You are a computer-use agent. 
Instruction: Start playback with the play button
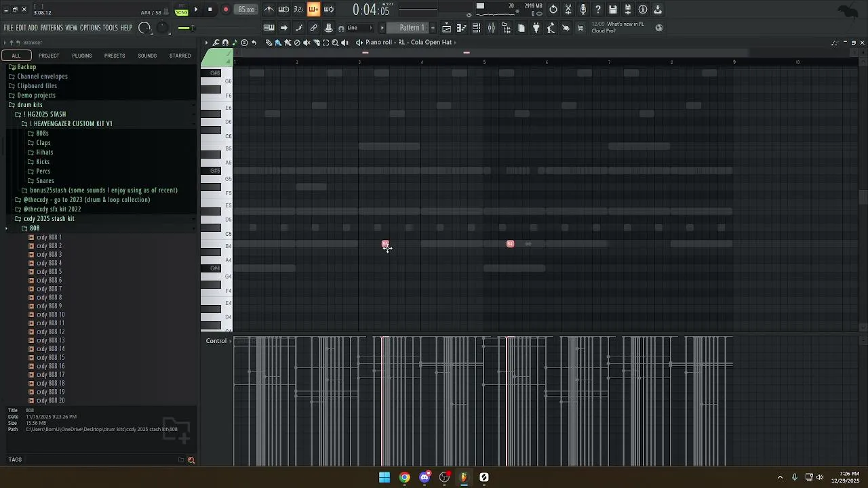pyautogui.click(x=196, y=9)
